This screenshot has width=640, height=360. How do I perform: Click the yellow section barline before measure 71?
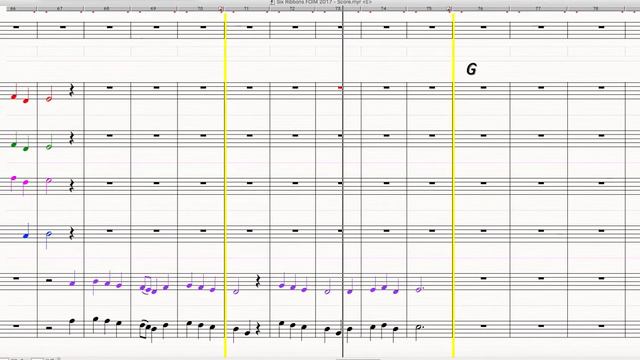click(x=225, y=184)
